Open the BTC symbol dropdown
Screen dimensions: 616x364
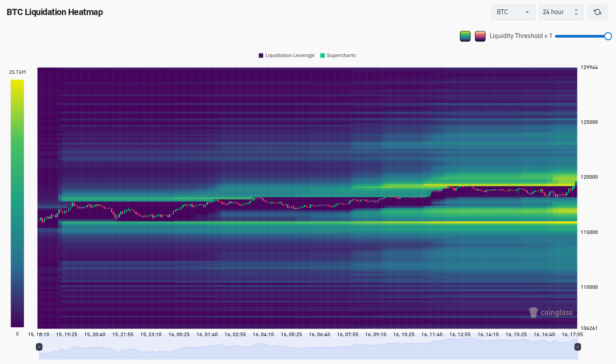[x=513, y=12]
